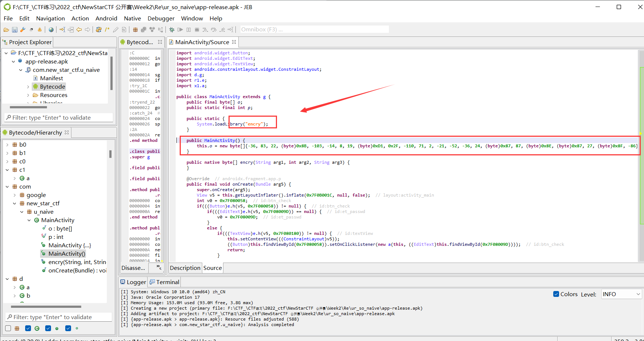Collapse the c1 package node
The image size is (644, 341).
pos(7,170)
